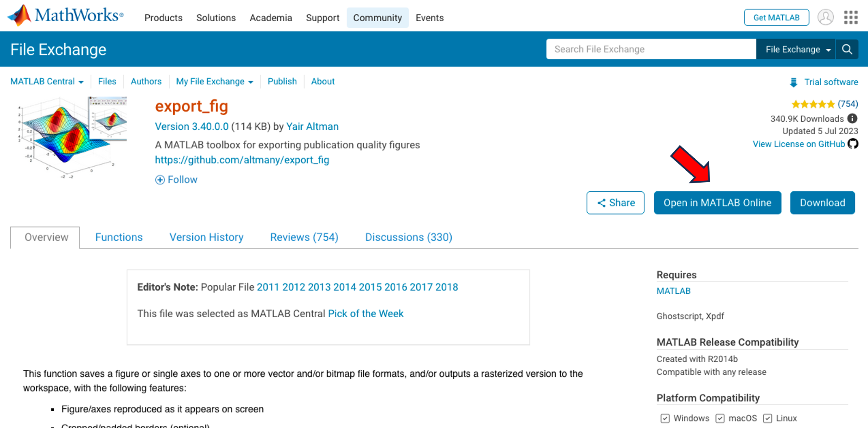This screenshot has width=868, height=428.
Task: Click the Trial software download icon
Action: pos(793,82)
